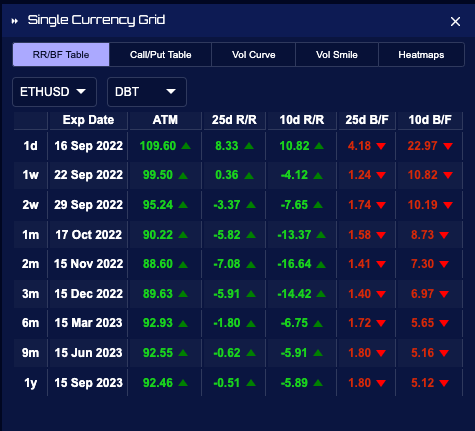Click the up arrow beside -16.64
475x431 pixels.
coord(321,264)
